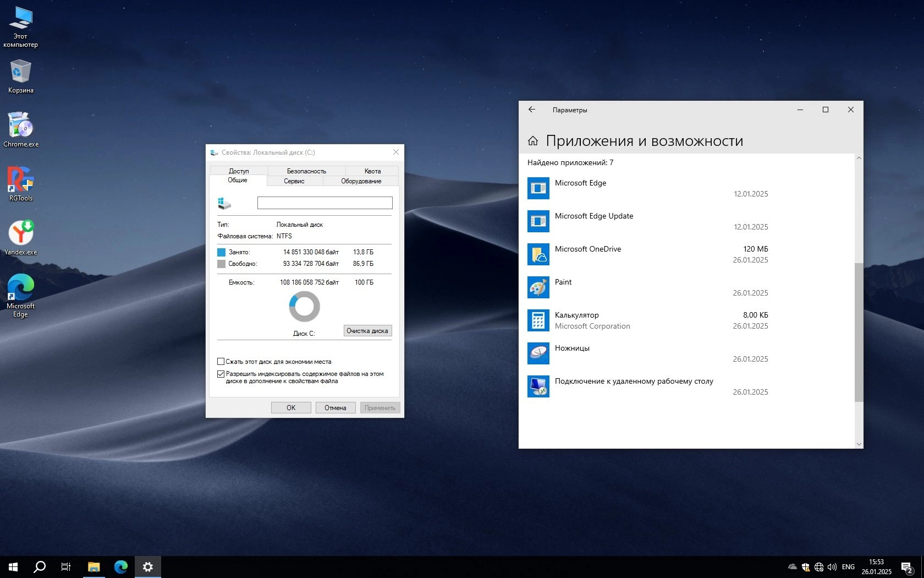Go back using the Settings back arrow

click(532, 110)
